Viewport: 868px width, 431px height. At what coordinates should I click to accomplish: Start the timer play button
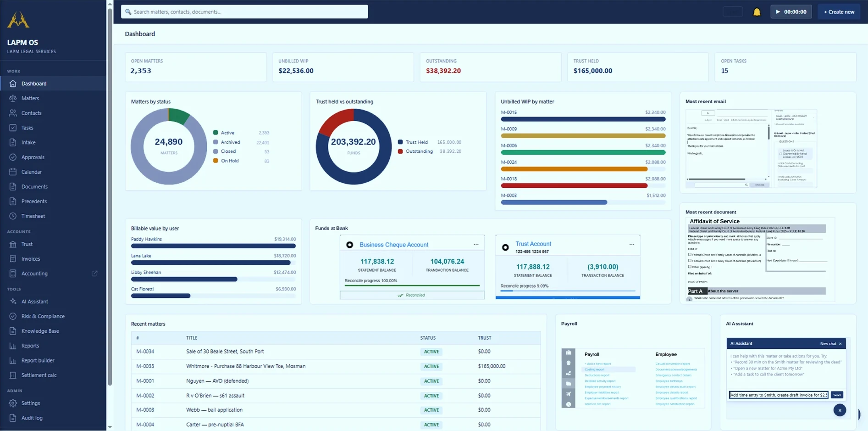(x=778, y=12)
